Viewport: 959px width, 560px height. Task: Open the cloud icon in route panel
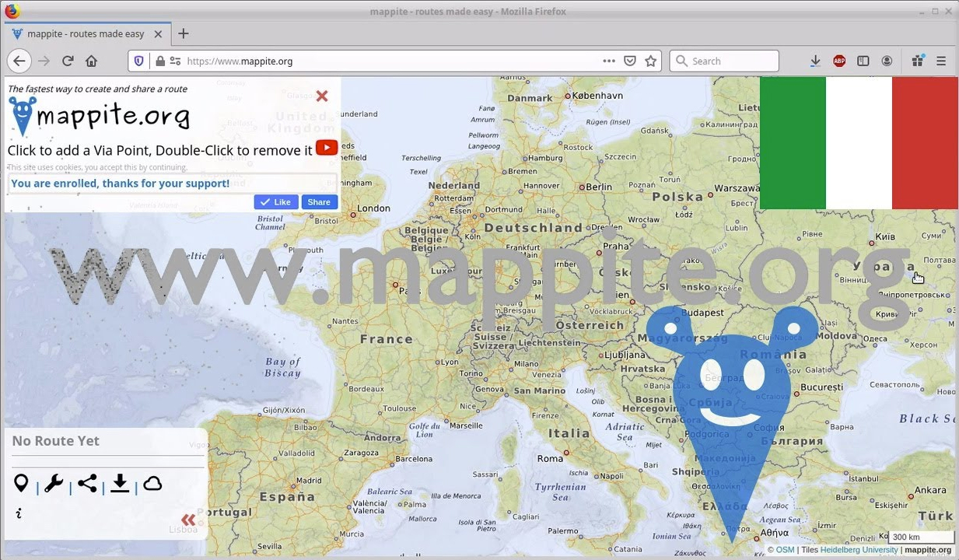(152, 484)
